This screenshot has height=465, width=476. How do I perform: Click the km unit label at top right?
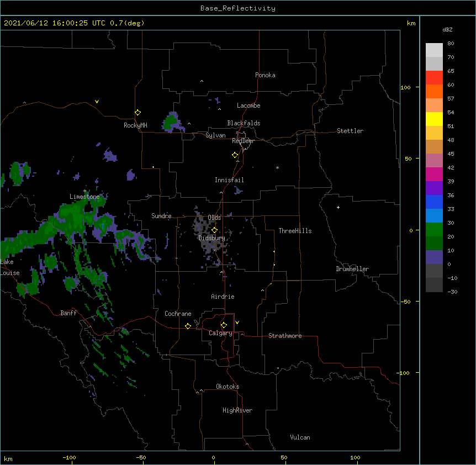pos(411,23)
